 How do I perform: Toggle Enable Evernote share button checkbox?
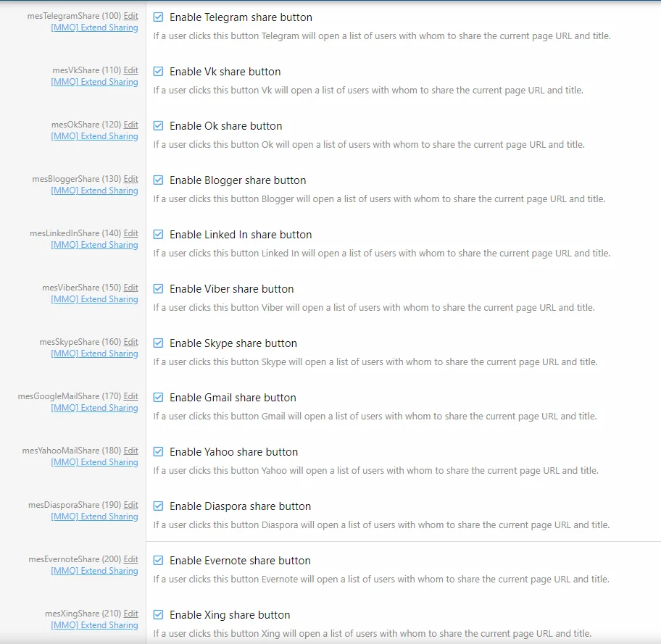click(158, 561)
